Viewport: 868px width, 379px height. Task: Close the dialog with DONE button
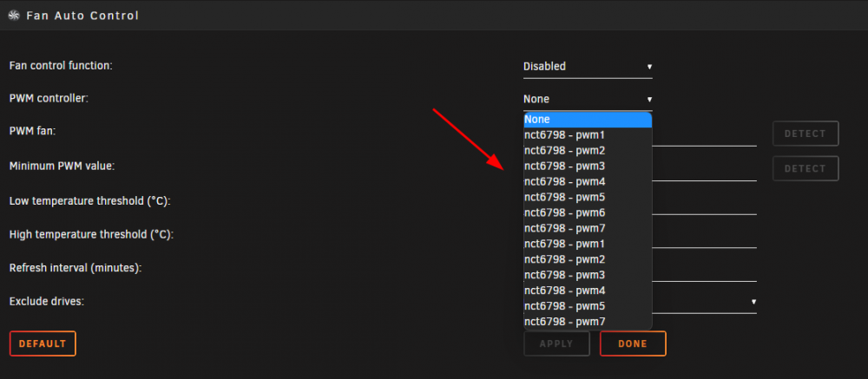click(x=633, y=343)
